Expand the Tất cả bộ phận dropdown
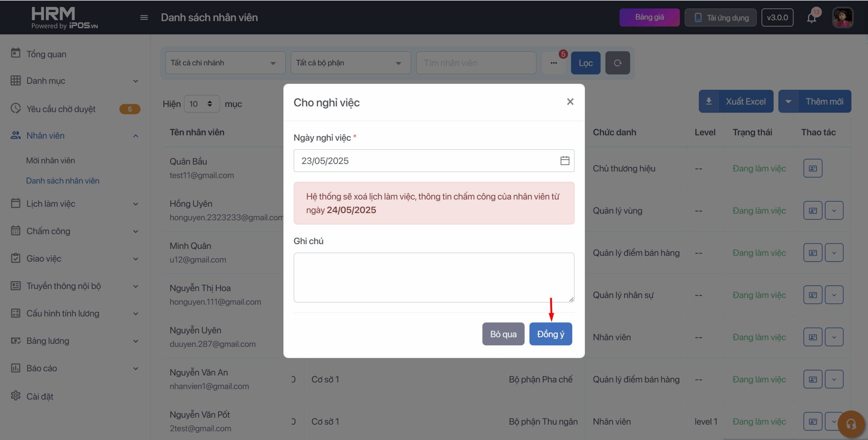Image resolution: width=868 pixels, height=440 pixels. (351, 63)
